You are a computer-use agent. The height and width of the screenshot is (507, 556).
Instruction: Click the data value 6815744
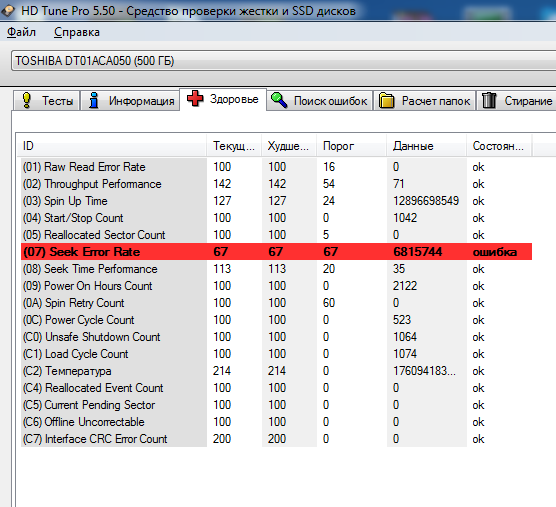(x=418, y=252)
